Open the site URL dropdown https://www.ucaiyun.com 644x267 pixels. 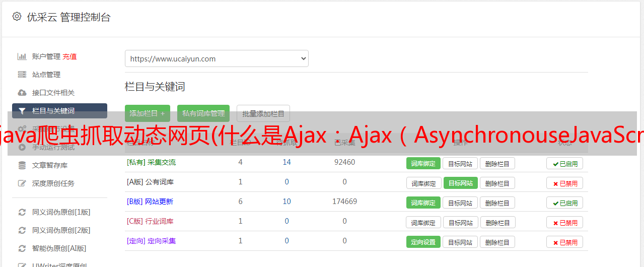click(217, 58)
